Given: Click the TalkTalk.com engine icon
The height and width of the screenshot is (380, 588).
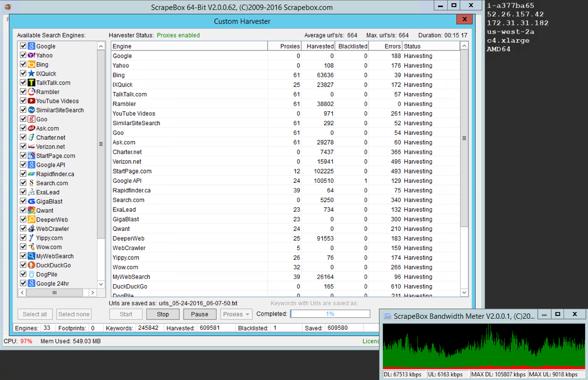Looking at the screenshot, I should click(31, 83).
